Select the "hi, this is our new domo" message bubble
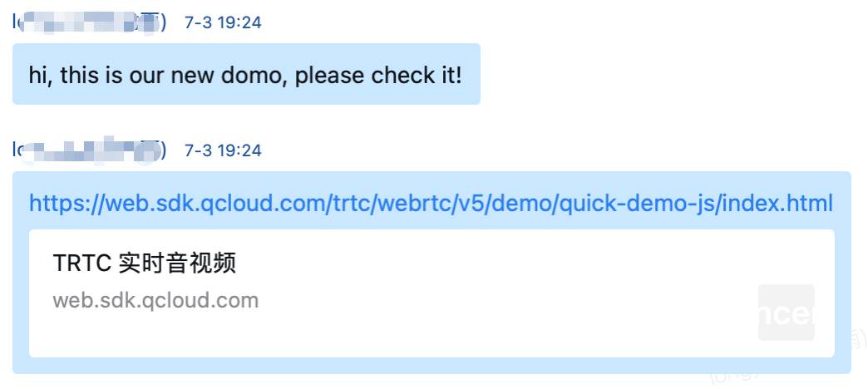 coord(246,75)
